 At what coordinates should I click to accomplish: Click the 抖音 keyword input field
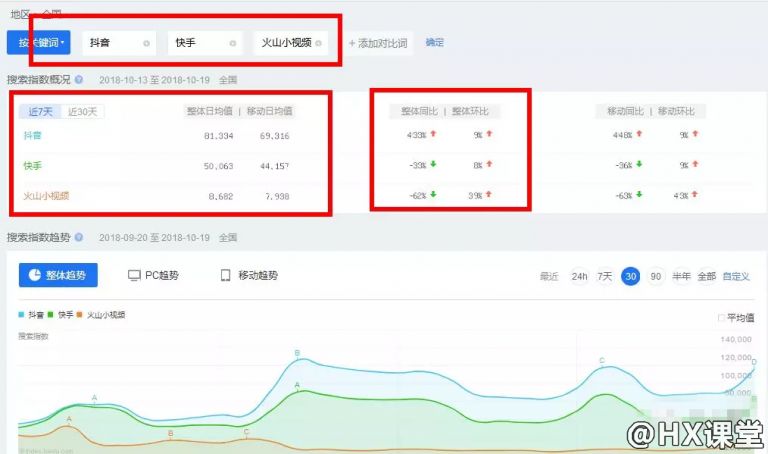tap(119, 43)
